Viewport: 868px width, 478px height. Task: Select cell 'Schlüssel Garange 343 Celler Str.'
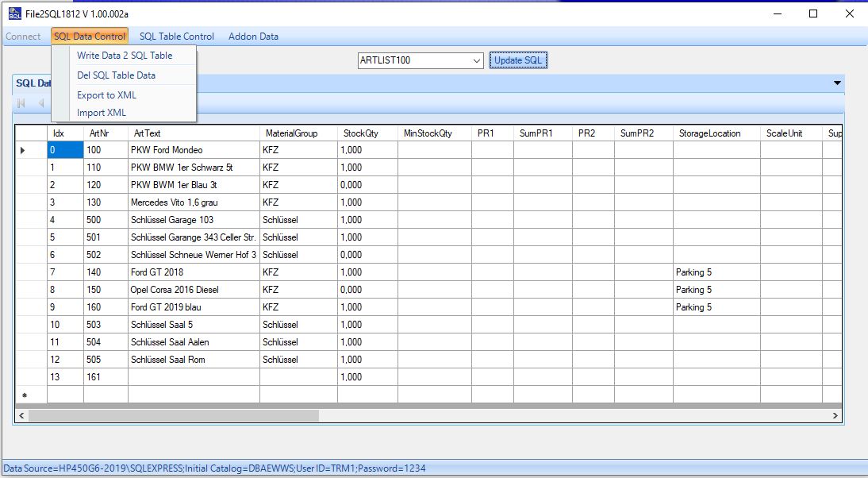pos(194,237)
